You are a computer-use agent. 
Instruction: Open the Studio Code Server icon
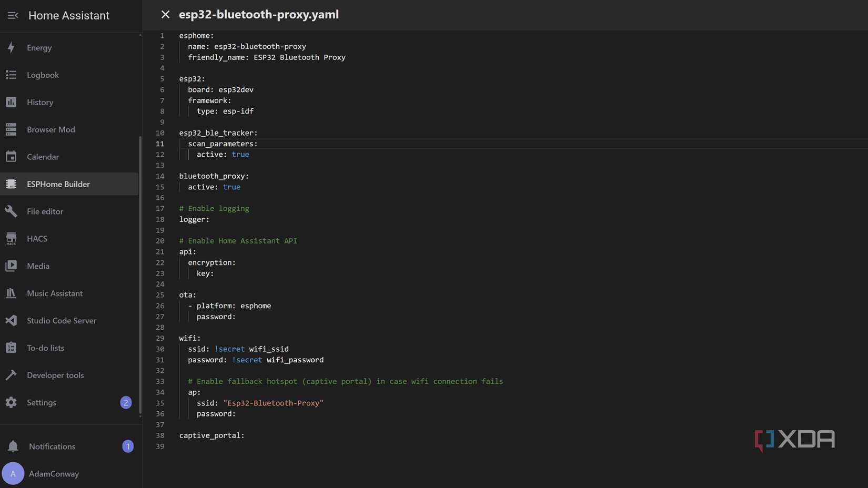11,320
